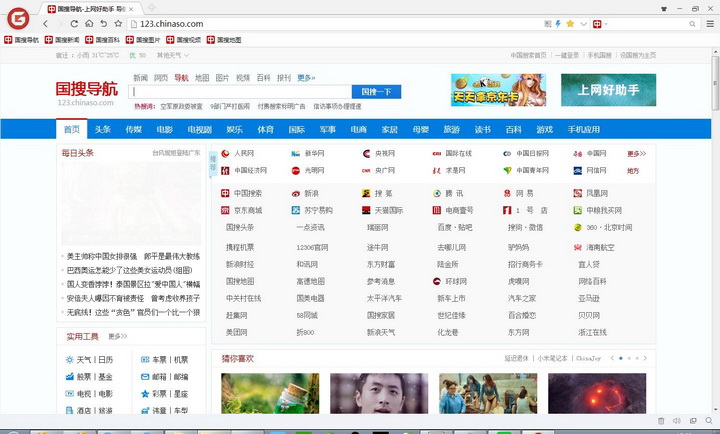Click the red G browser logo
The height and width of the screenshot is (434, 720).
coord(18,19)
